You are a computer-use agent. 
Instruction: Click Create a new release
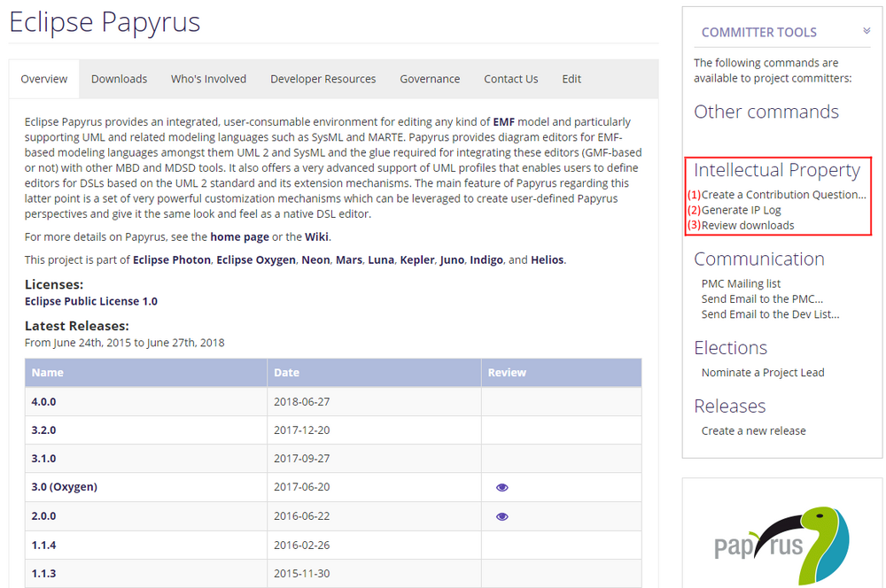pyautogui.click(x=754, y=431)
